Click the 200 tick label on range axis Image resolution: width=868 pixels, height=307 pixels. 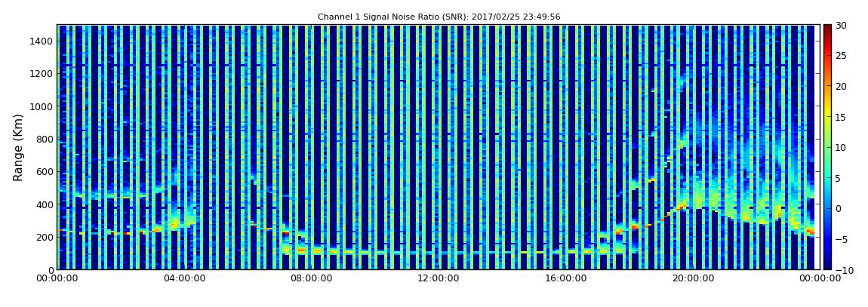tap(45, 238)
